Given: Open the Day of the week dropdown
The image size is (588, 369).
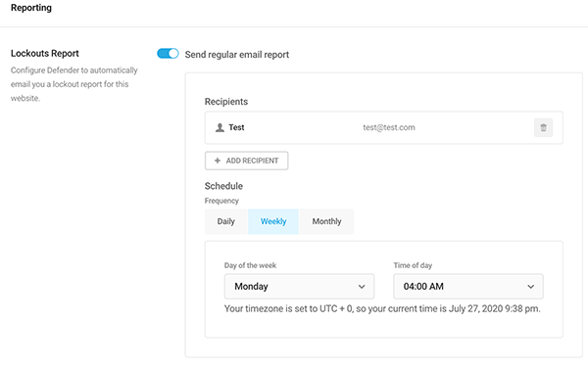Looking at the screenshot, I should point(299,287).
